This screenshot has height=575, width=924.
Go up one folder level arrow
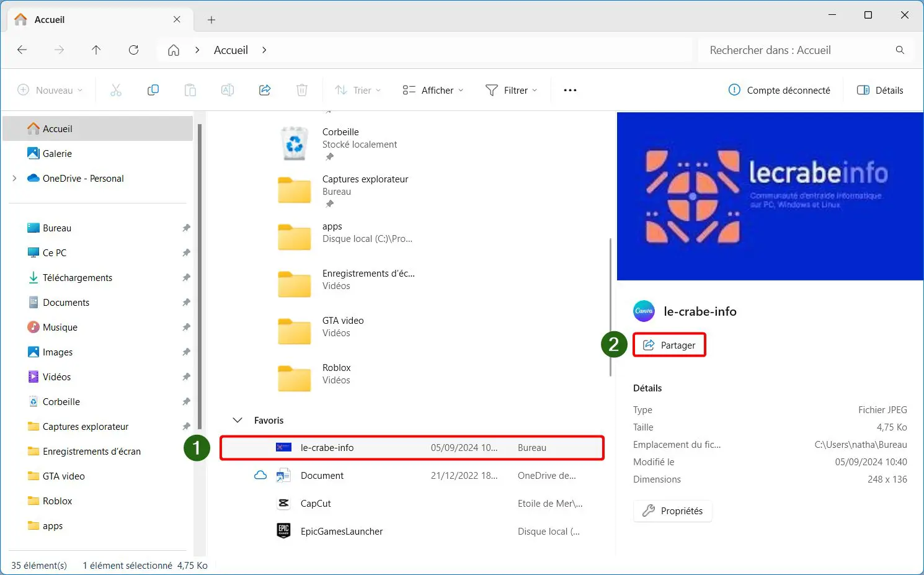(x=96, y=50)
